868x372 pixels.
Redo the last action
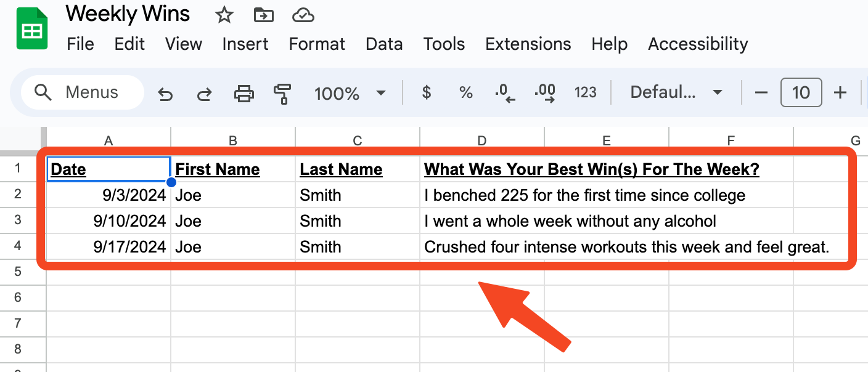click(204, 94)
